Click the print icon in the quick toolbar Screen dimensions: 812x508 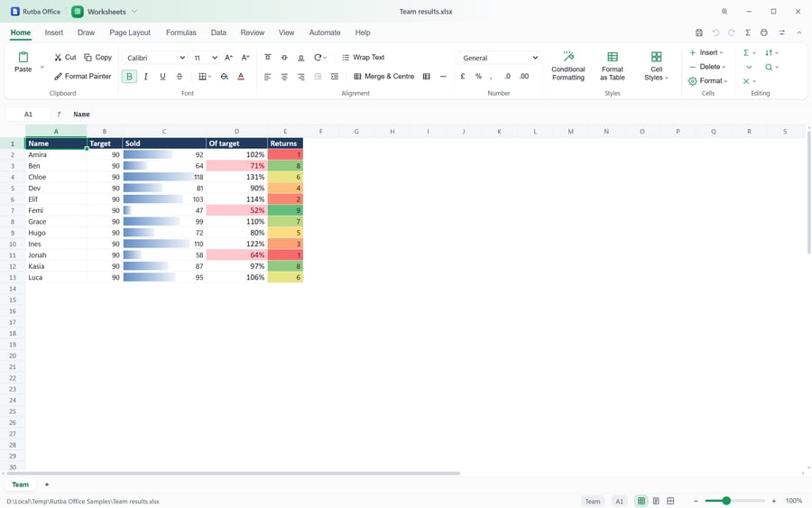coord(764,32)
